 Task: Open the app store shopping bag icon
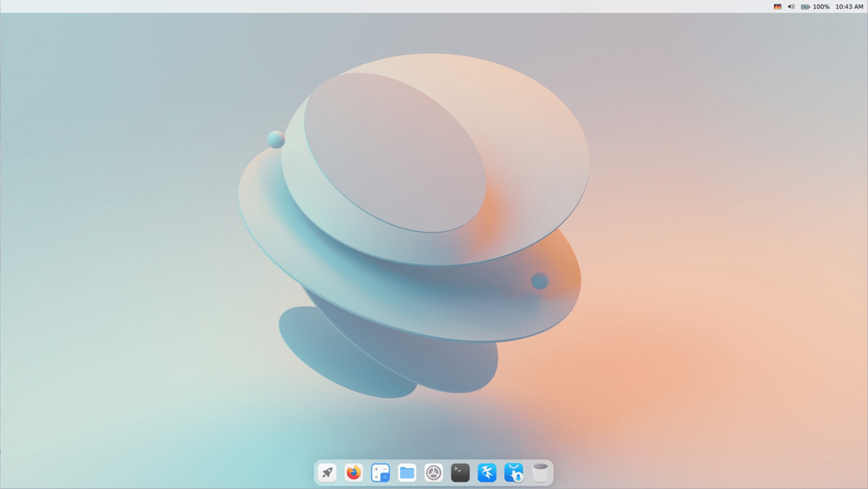click(x=513, y=473)
